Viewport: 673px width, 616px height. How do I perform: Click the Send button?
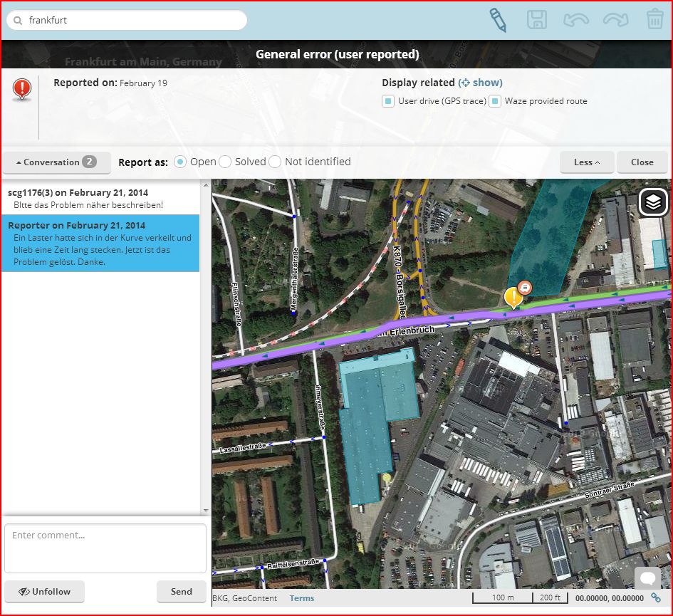click(x=181, y=592)
